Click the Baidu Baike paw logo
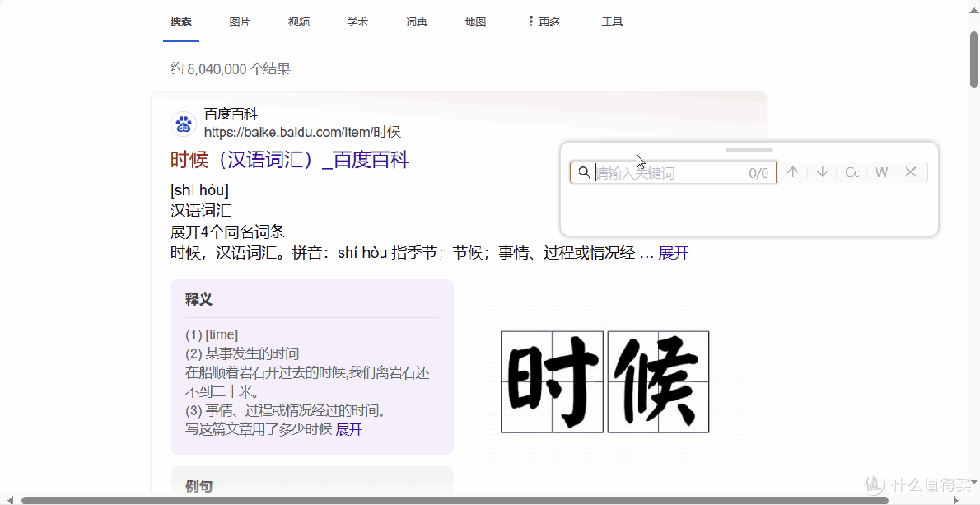This screenshot has width=980, height=505. (183, 124)
